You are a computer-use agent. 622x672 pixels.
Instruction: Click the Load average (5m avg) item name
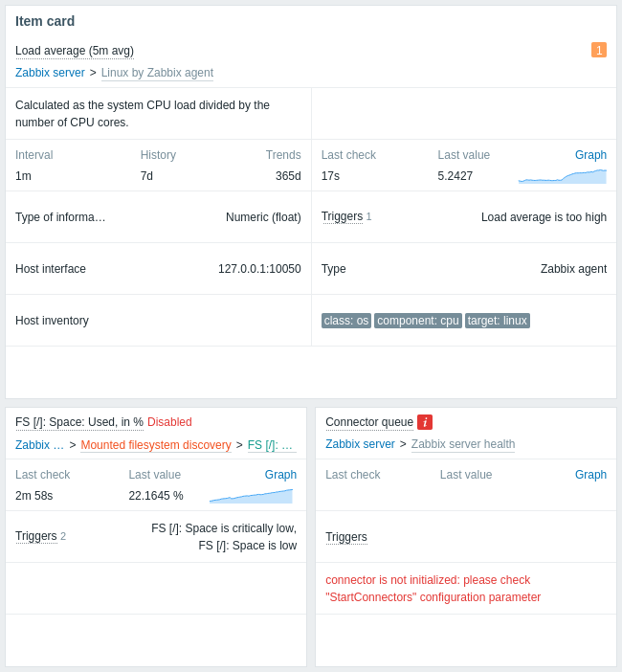pos(75,51)
